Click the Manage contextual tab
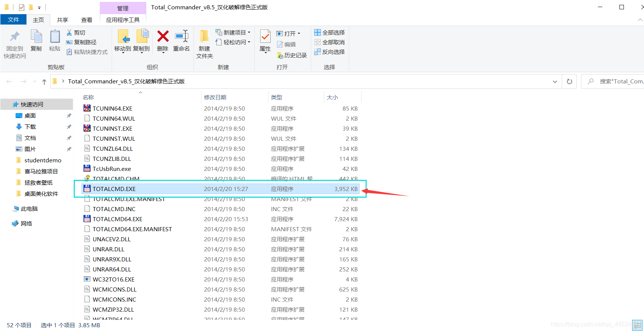Screen dimensions: 644x331 [123, 8]
